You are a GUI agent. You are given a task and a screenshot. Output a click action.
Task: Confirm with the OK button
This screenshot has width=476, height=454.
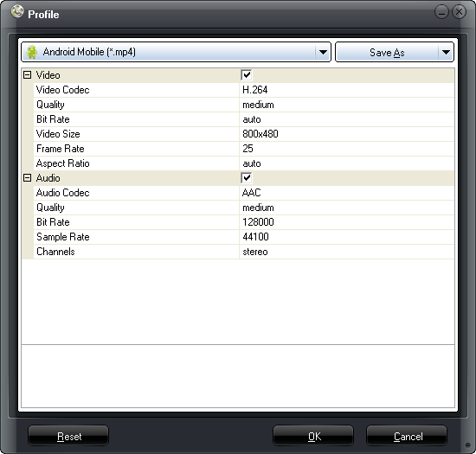313,436
